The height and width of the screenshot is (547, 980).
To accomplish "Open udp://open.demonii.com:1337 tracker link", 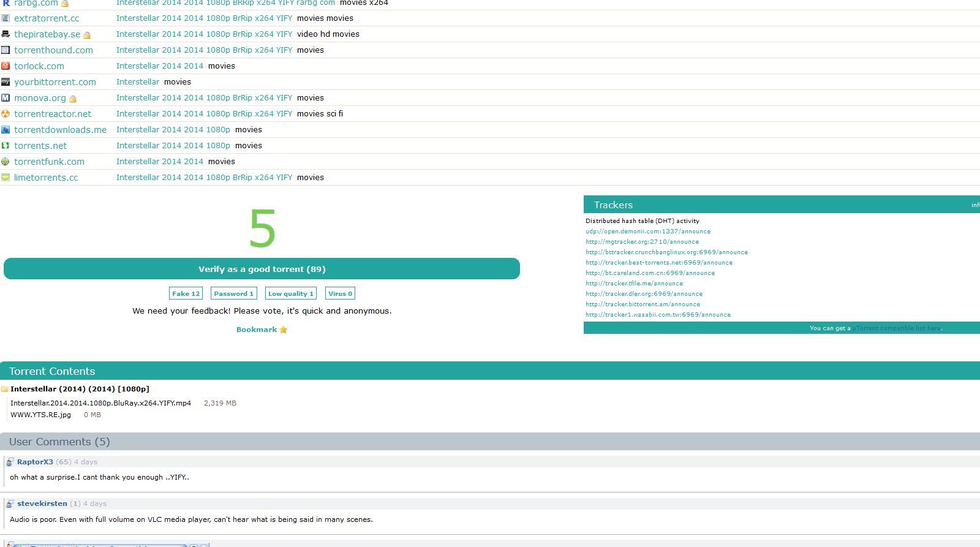I will click(x=648, y=232).
